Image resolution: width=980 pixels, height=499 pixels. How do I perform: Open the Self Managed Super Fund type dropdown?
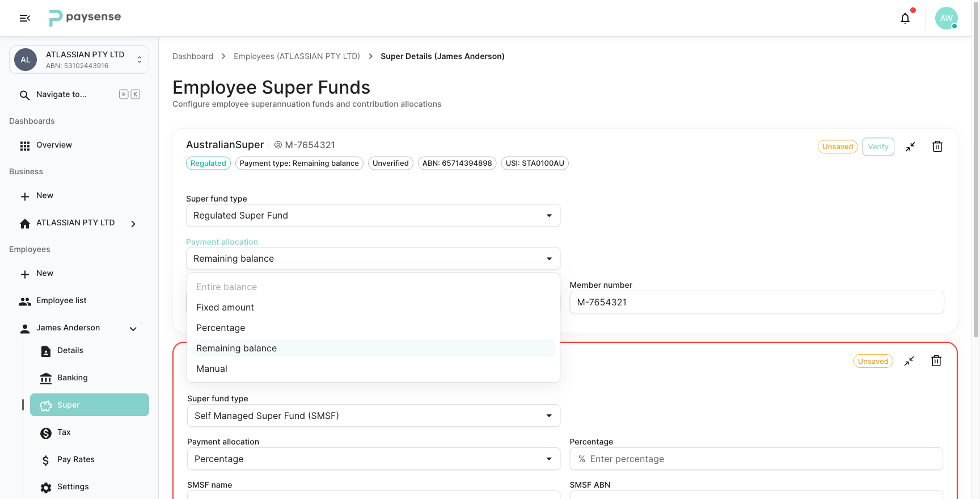click(374, 416)
